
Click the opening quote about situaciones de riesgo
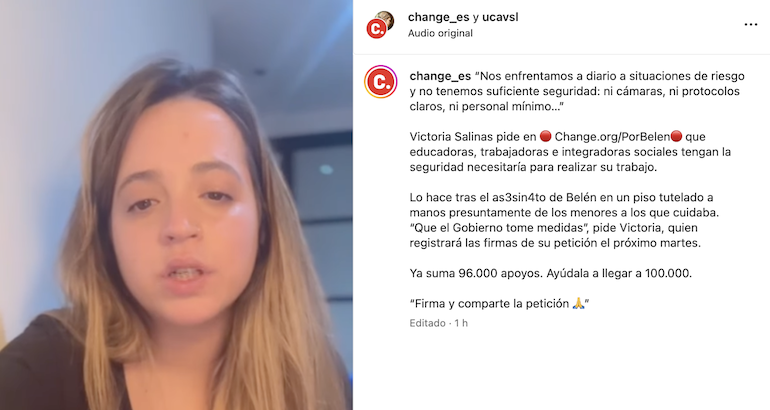577,91
